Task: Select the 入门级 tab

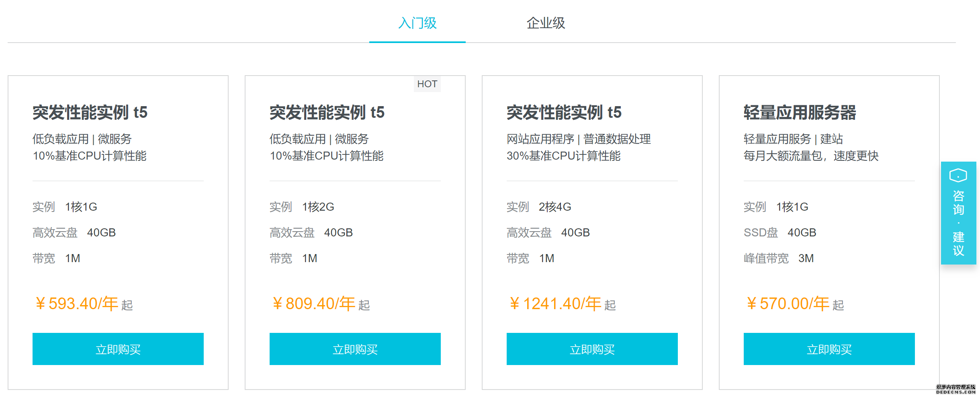Action: coord(418,24)
